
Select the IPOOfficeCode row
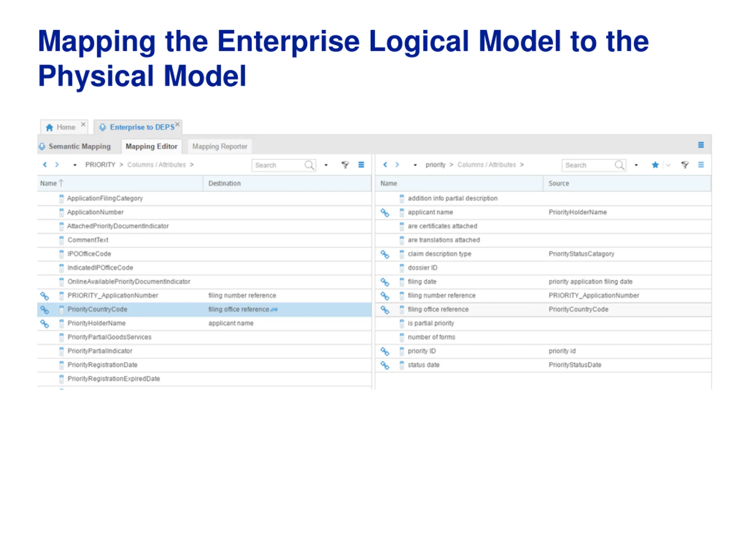pyautogui.click(x=204, y=254)
